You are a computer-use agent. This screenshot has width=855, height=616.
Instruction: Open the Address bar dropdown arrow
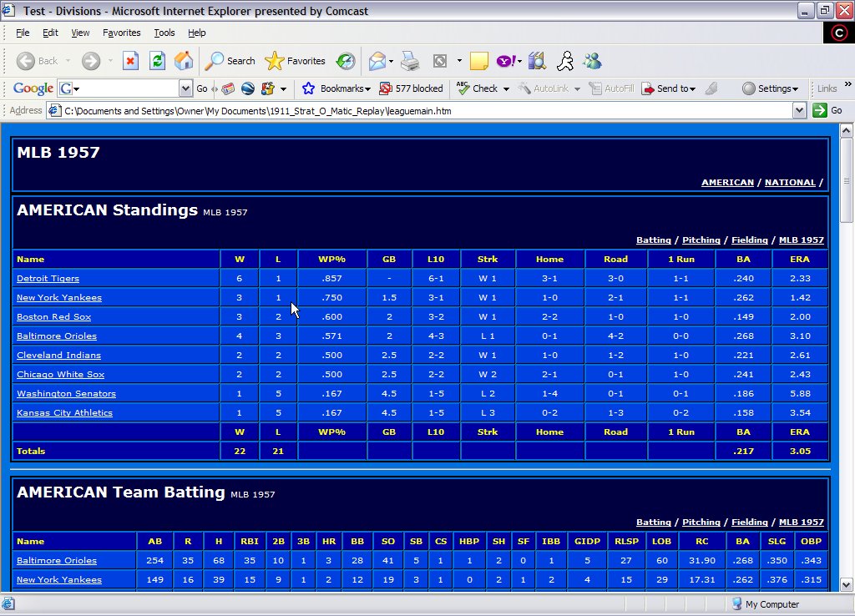[799, 111]
